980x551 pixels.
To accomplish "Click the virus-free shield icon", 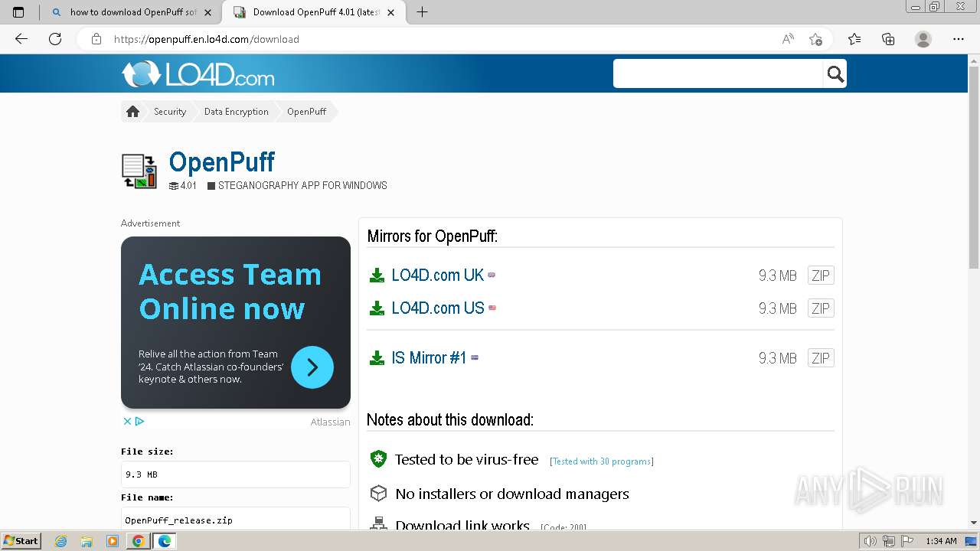I will pos(378,459).
